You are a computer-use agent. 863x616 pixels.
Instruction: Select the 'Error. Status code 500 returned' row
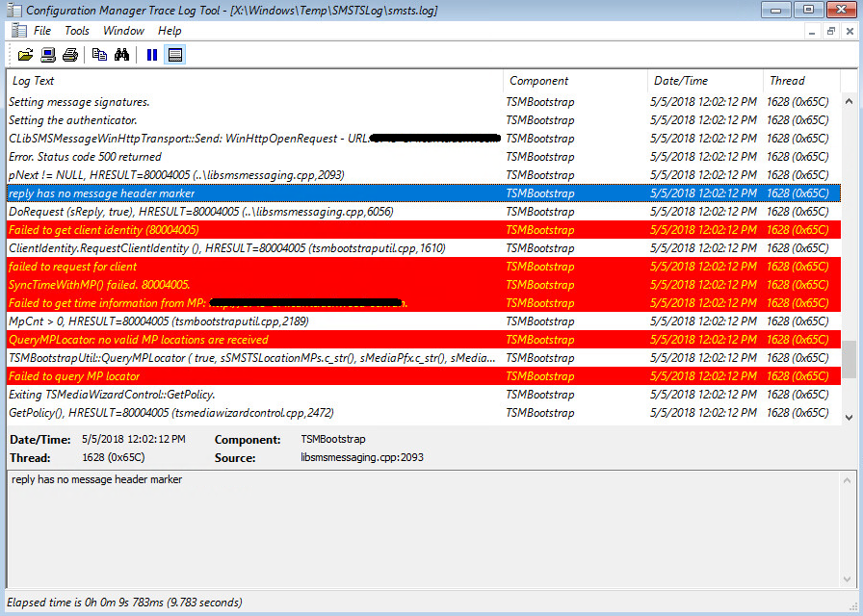point(424,157)
